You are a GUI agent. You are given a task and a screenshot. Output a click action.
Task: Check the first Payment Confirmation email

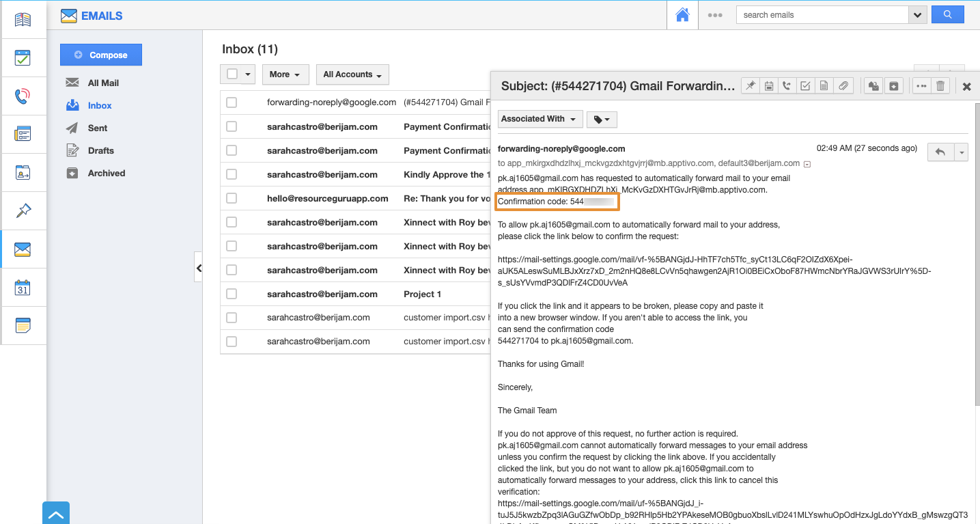[232, 126]
